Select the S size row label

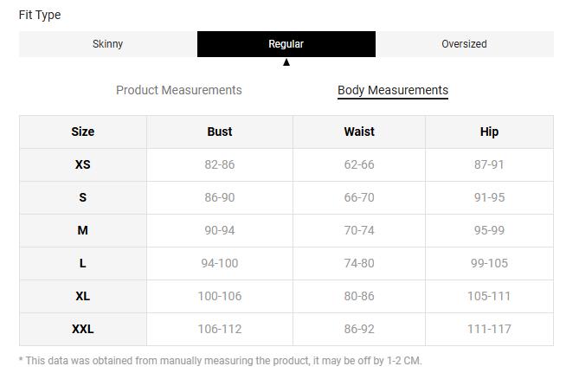(83, 197)
